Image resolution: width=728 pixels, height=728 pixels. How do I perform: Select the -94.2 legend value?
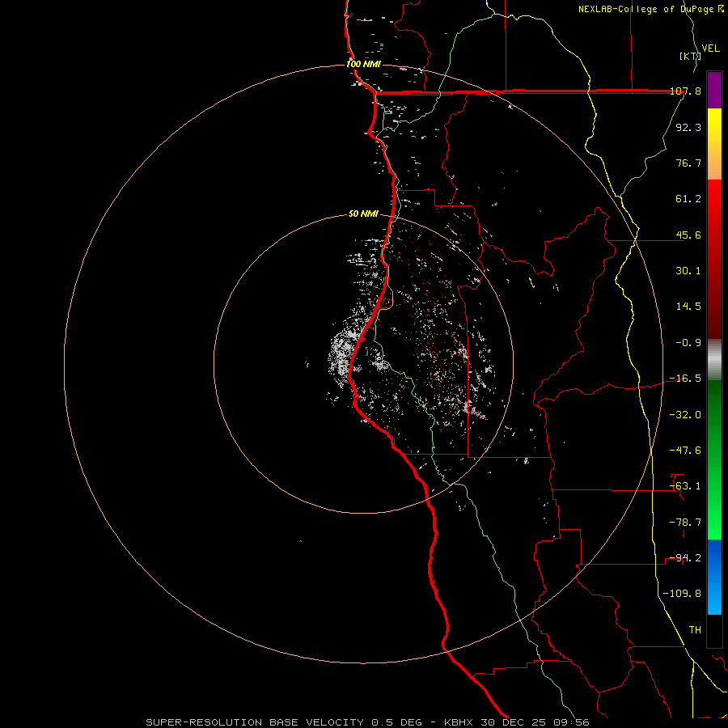click(685, 558)
